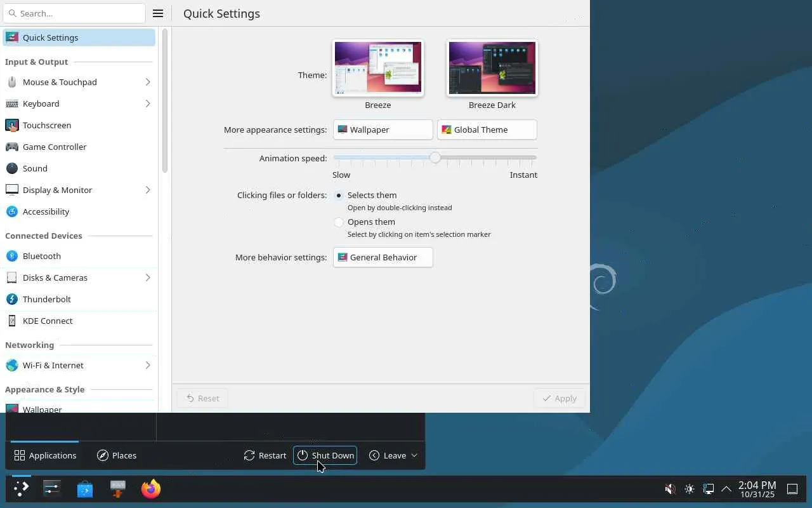
Task: Click the Wallpaper appearance button
Action: [x=383, y=130]
